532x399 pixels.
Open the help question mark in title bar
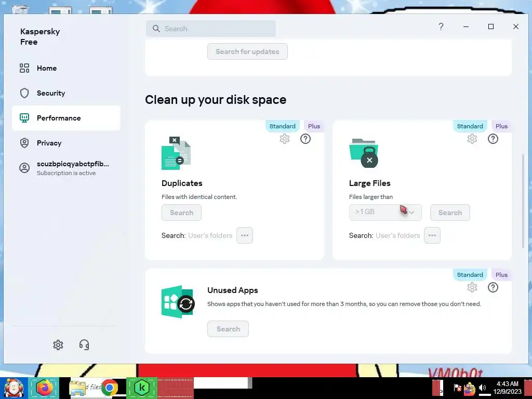(441, 26)
